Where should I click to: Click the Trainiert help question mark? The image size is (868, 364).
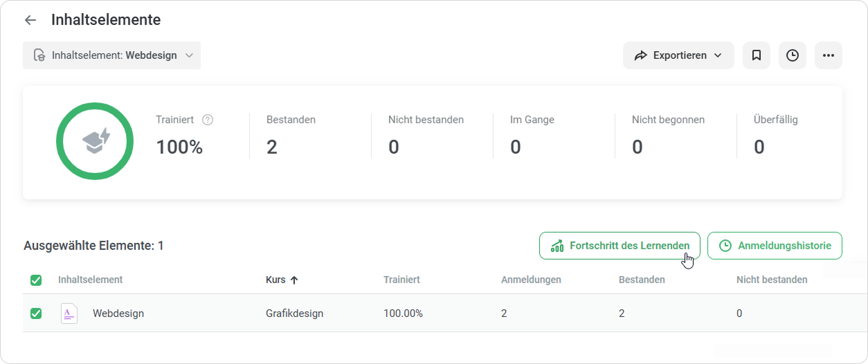[208, 120]
